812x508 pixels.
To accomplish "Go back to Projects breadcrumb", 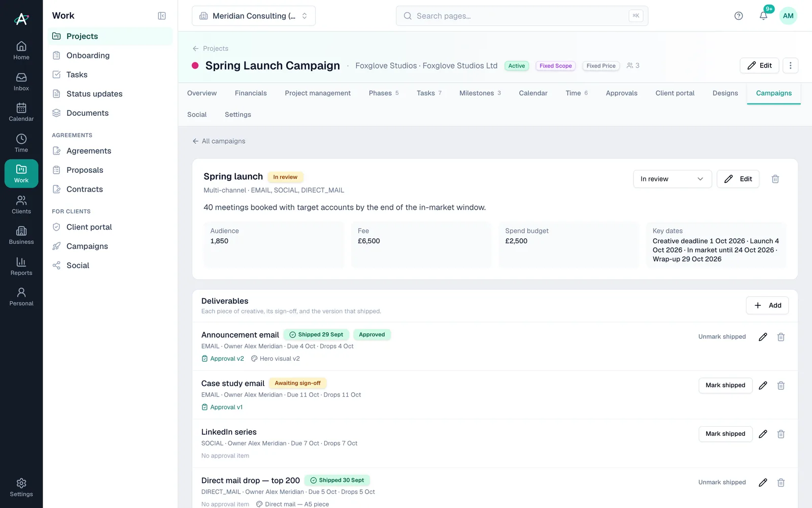I will 211,48.
